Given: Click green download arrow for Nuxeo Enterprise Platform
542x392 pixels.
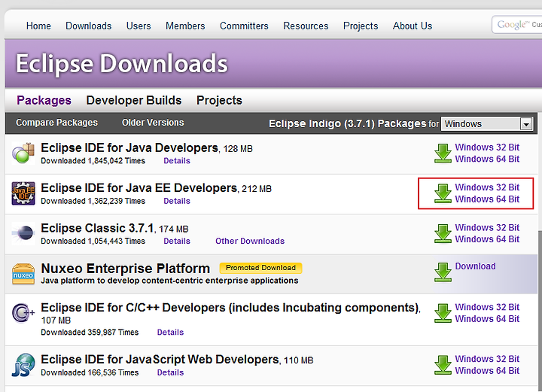Looking at the screenshot, I should [443, 272].
